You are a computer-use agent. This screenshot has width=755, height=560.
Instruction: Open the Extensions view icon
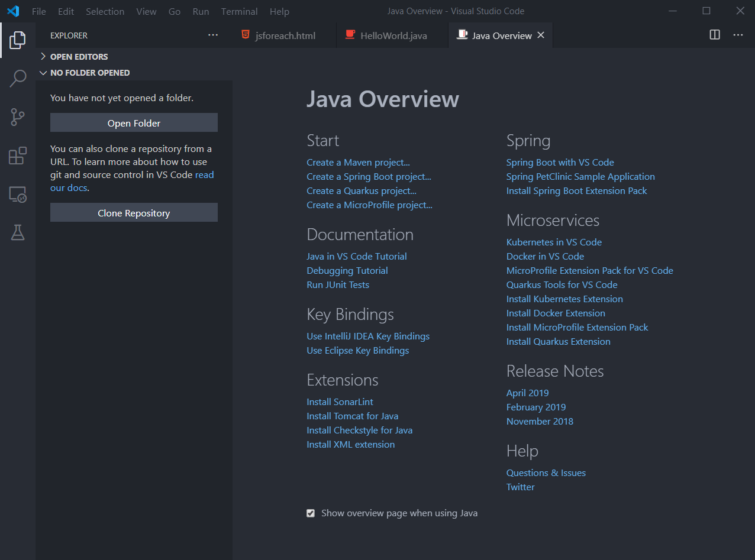coord(18,156)
